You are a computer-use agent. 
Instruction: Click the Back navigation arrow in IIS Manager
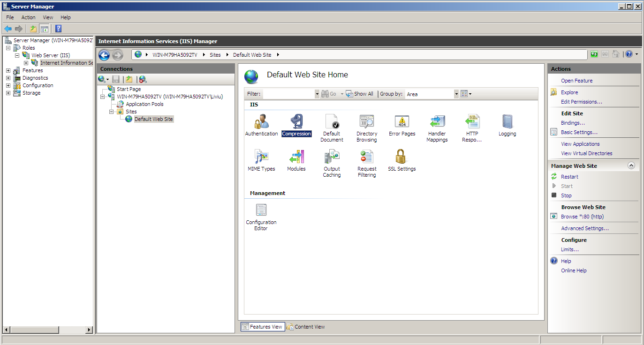(x=104, y=55)
